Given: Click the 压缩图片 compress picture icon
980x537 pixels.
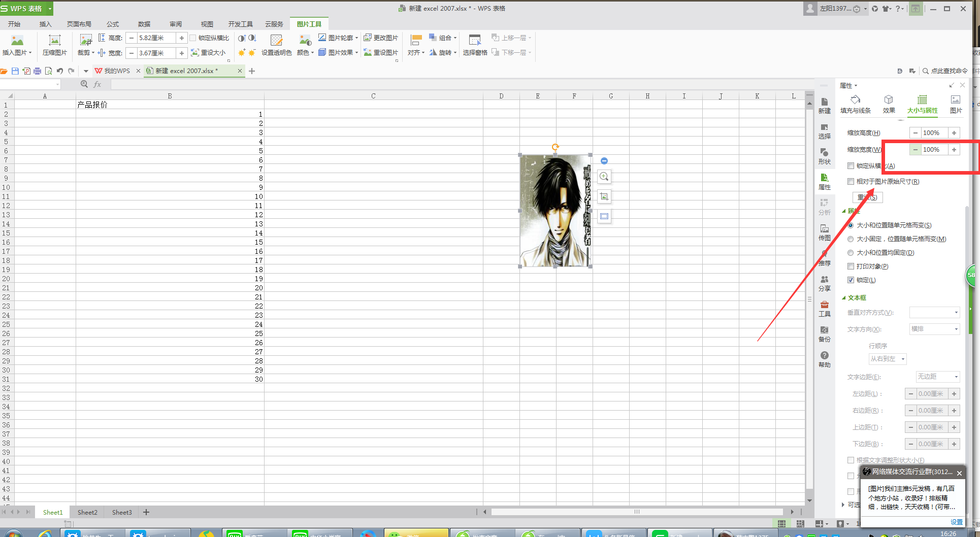Looking at the screenshot, I should [54, 45].
